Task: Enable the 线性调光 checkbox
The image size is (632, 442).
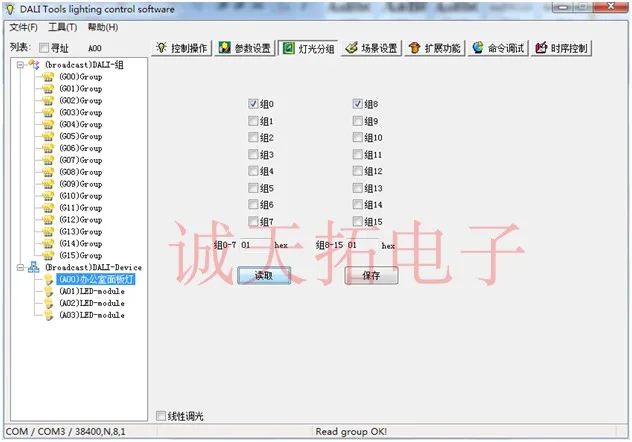Action: [160, 415]
